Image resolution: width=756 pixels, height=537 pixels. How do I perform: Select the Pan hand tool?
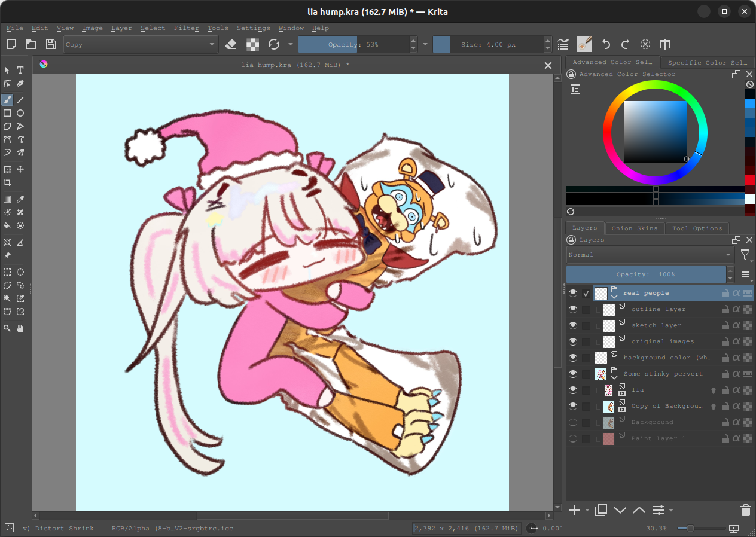coord(20,328)
